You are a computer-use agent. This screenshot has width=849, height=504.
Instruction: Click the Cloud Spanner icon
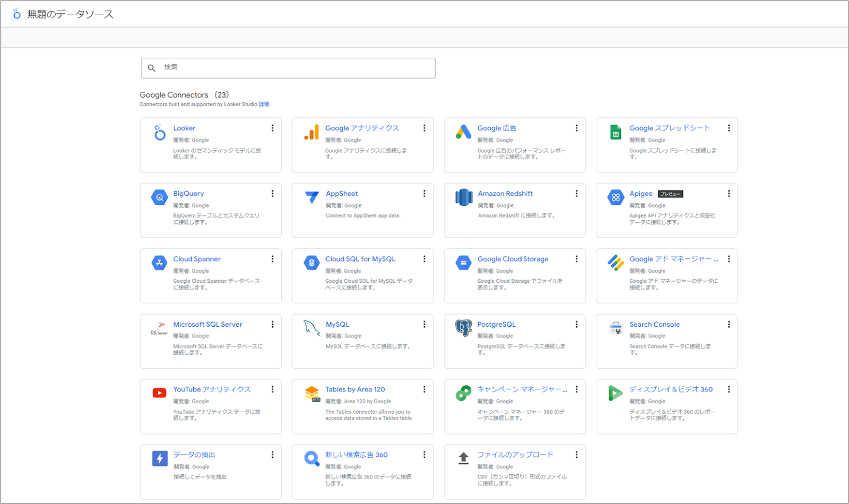(x=160, y=263)
